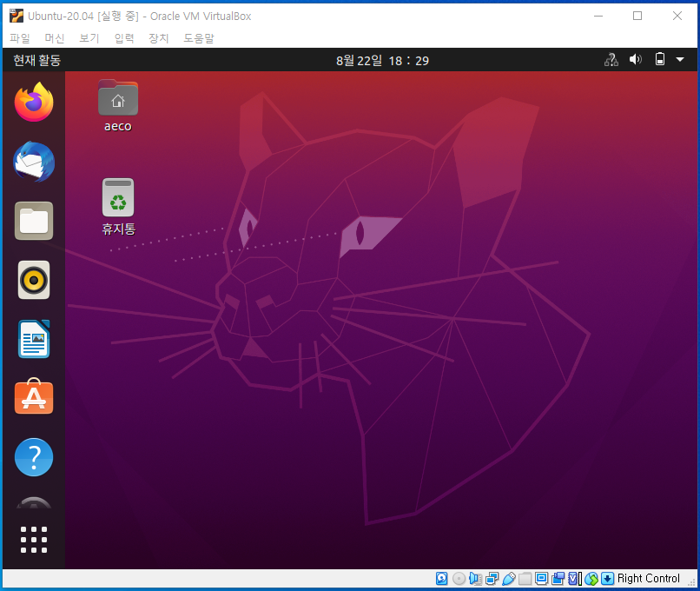Show all applications grid
The height and width of the screenshot is (591, 700).
pos(34,539)
